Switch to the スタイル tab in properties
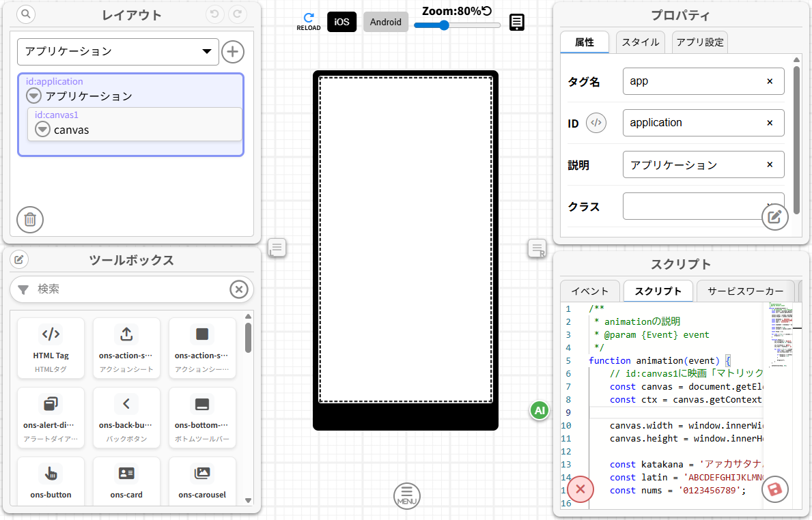 point(640,42)
